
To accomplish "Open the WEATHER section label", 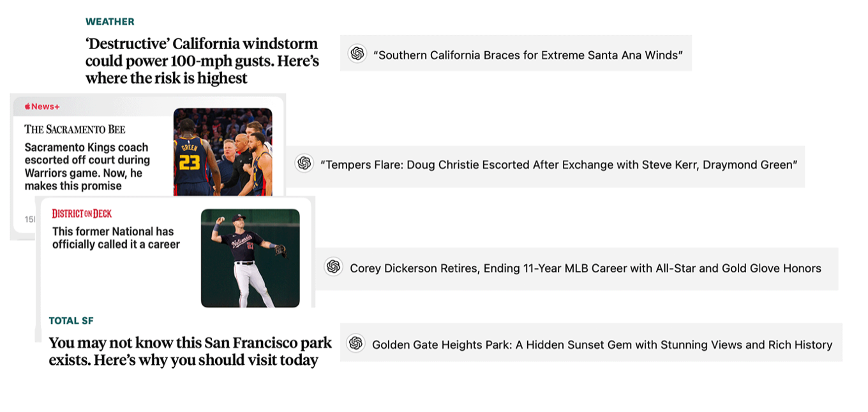I will [x=110, y=22].
